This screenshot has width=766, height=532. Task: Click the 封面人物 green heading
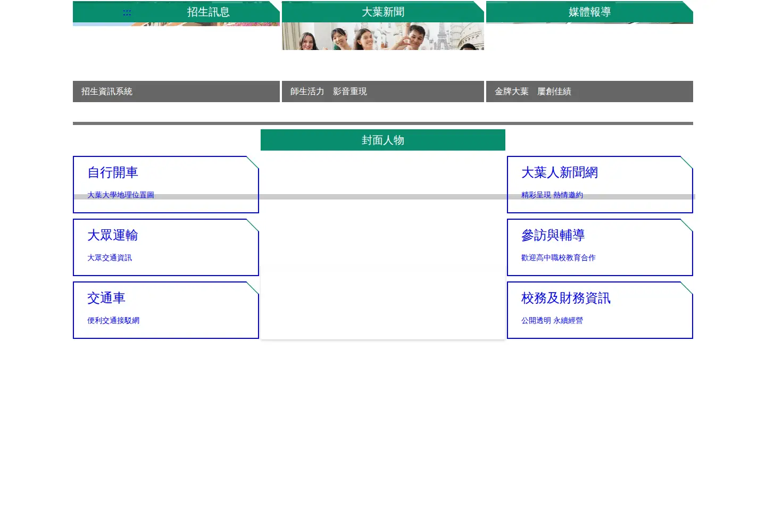pyautogui.click(x=383, y=140)
